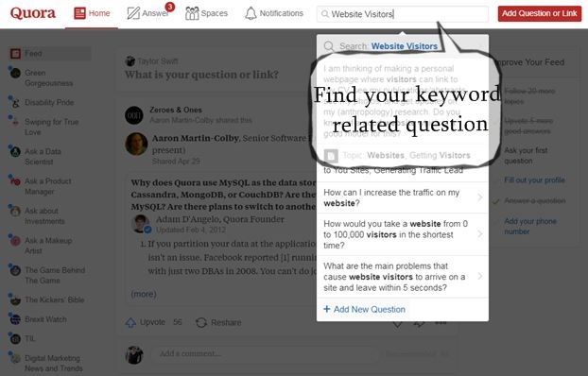The width and height of the screenshot is (588, 376).
Task: Go to the Home tab
Action: pyautogui.click(x=92, y=13)
